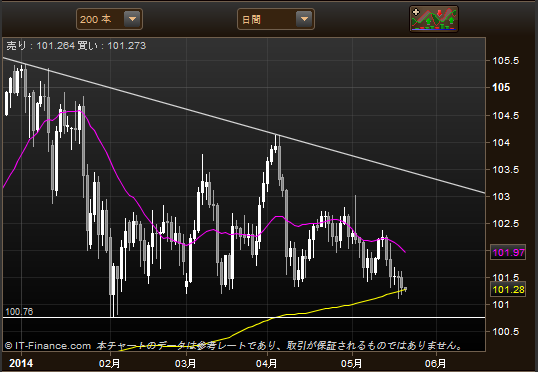This screenshot has width=538, height=372.
Task: Open the technical indicators chart icon
Action: pos(434,19)
